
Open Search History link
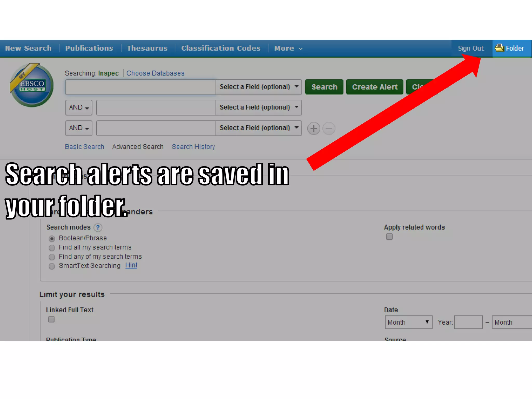coord(194,147)
